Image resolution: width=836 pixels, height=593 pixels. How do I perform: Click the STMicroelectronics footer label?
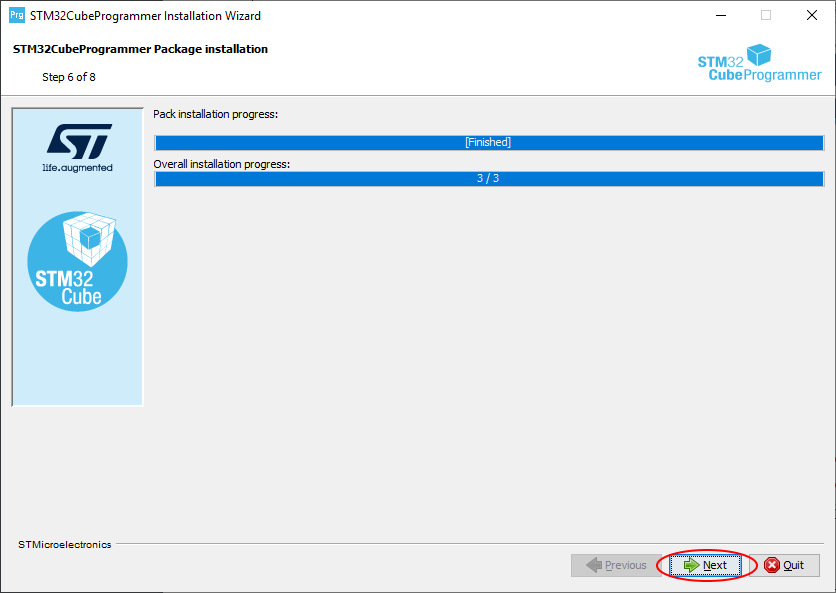click(x=65, y=545)
